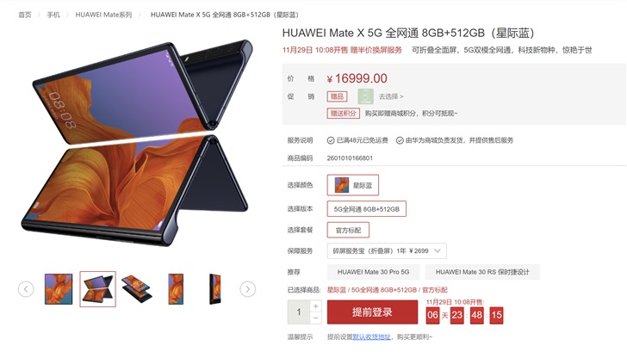Increase quantity with the plus icon

point(315,306)
